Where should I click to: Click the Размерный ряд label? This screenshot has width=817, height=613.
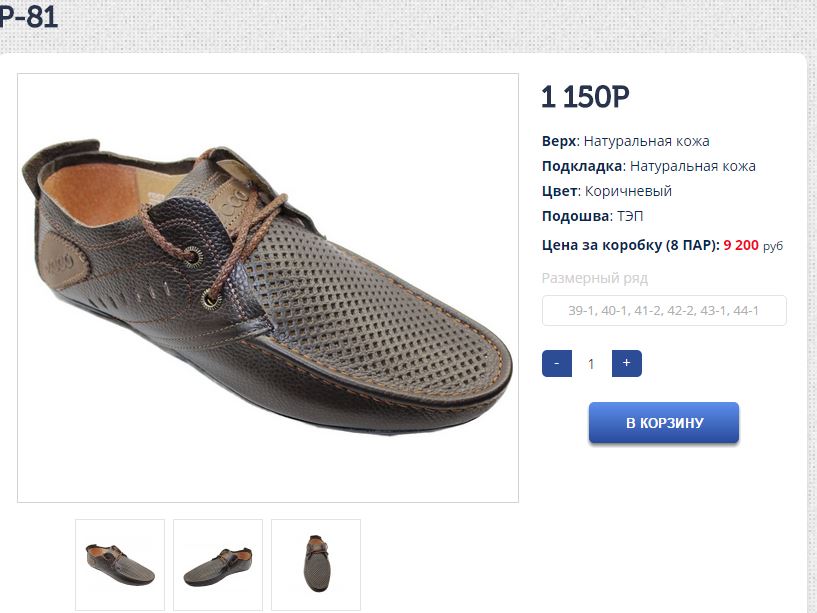pyautogui.click(x=595, y=278)
